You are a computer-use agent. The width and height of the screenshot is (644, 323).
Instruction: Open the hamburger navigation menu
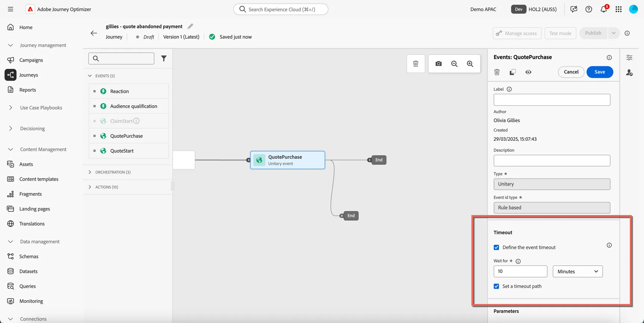pyautogui.click(x=10, y=9)
